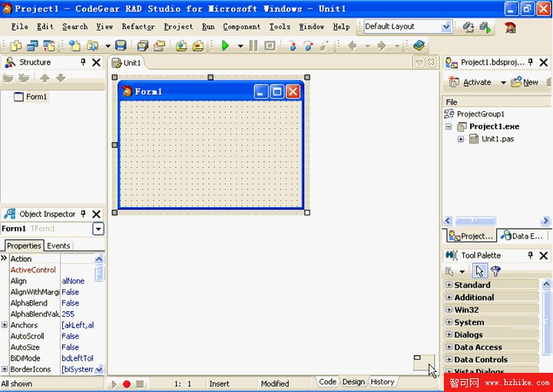
Task: Click the pin icon on Project Manager panel
Action: point(531,62)
